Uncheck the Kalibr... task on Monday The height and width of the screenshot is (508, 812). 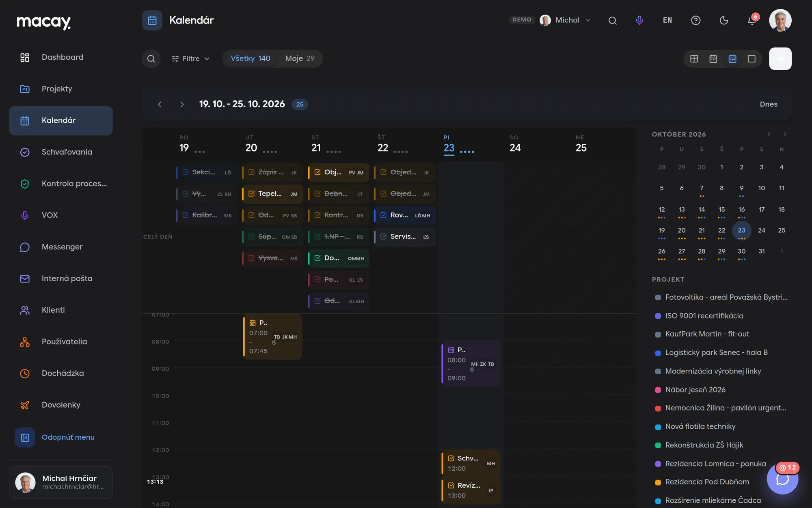186,215
